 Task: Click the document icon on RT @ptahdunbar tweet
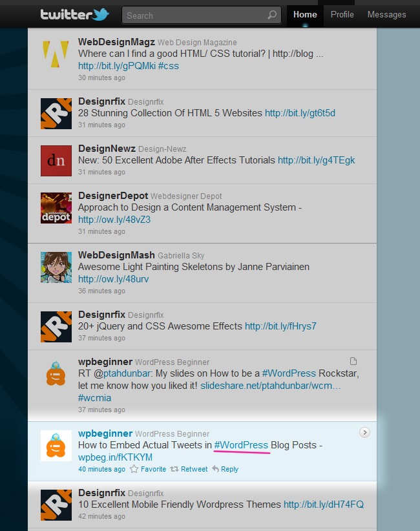click(353, 361)
